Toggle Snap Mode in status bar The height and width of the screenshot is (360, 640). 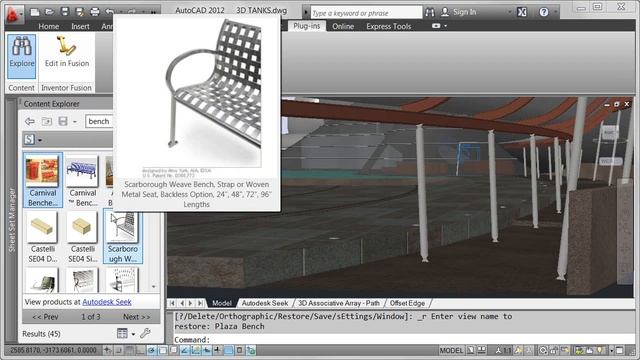[x=118, y=350]
